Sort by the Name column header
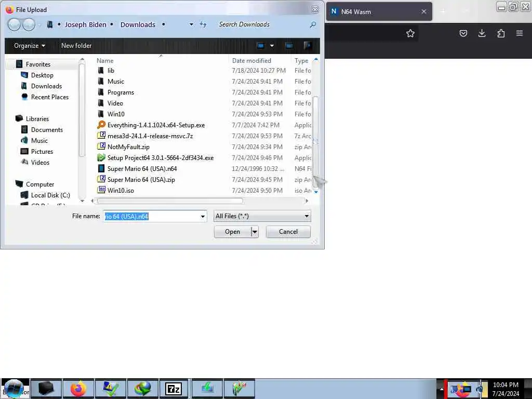 tap(105, 61)
